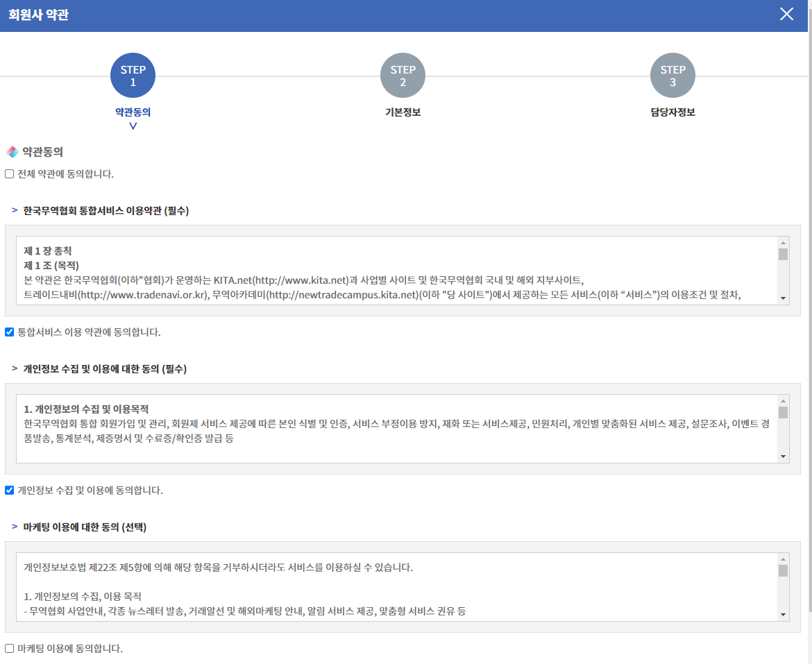Click 전체 약관에 동의합니다 label
812x664 pixels.
point(65,174)
